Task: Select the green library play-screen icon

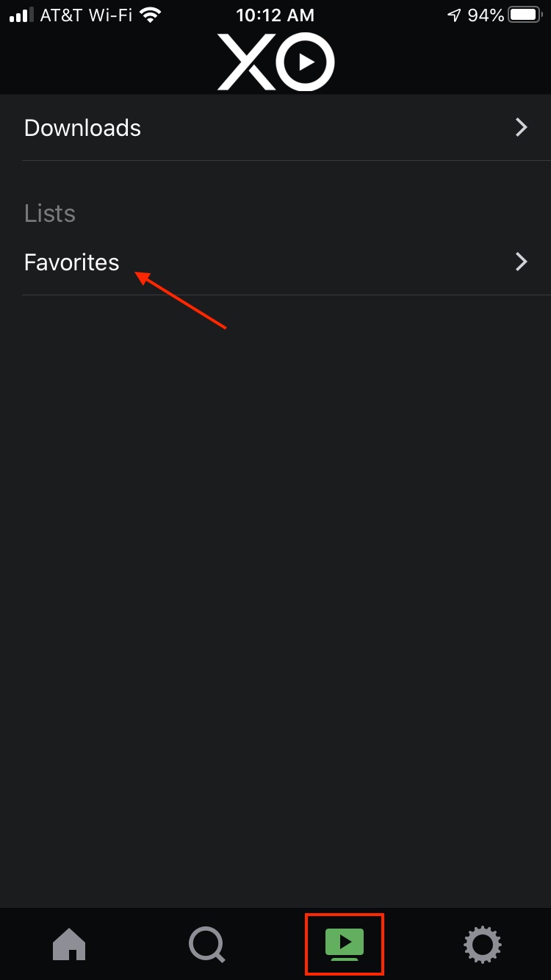Action: click(x=345, y=945)
